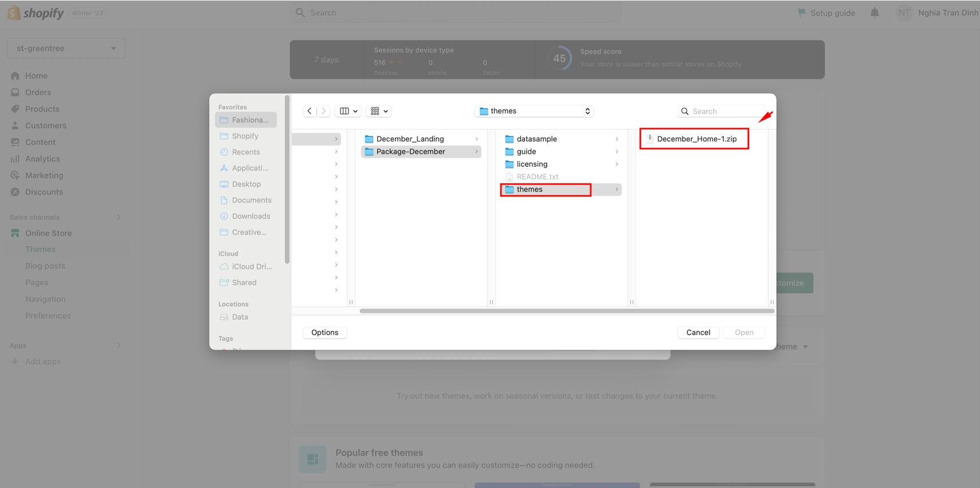The width and height of the screenshot is (980, 488).
Task: Click the notification bell icon
Action: [874, 13]
